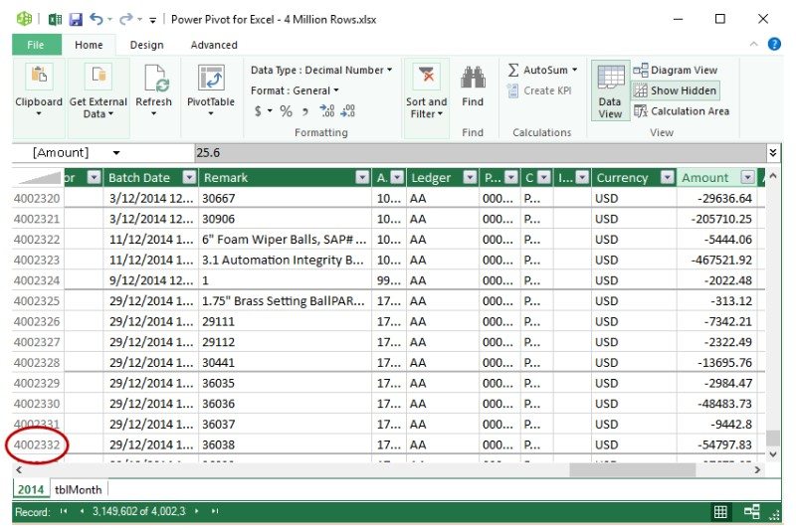Switch to the Design tab

(x=146, y=45)
